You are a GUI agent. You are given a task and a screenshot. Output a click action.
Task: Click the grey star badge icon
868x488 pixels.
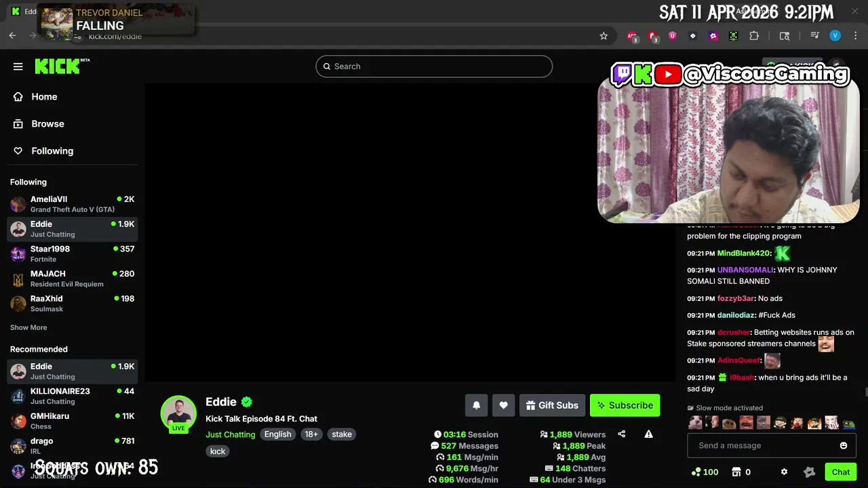[x=809, y=472]
